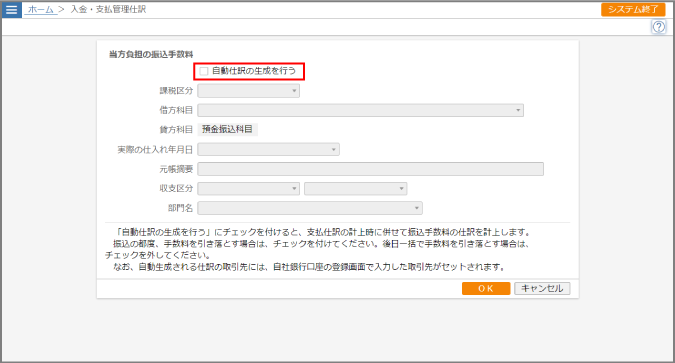Click the 当方負担の振込手数料 heading

151,55
